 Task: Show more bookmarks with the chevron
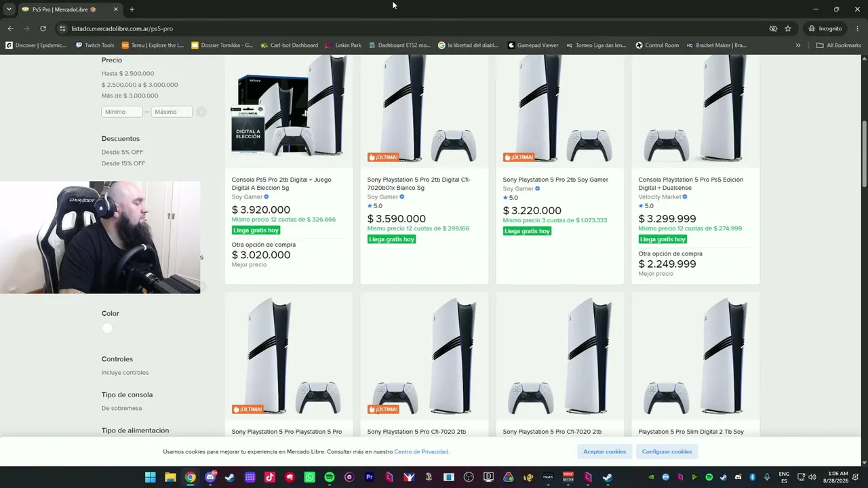tap(798, 45)
